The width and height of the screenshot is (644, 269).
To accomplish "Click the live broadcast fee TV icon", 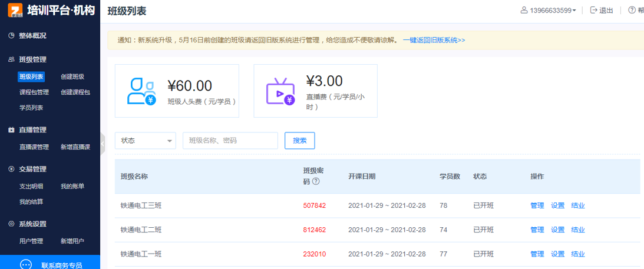I will point(280,91).
